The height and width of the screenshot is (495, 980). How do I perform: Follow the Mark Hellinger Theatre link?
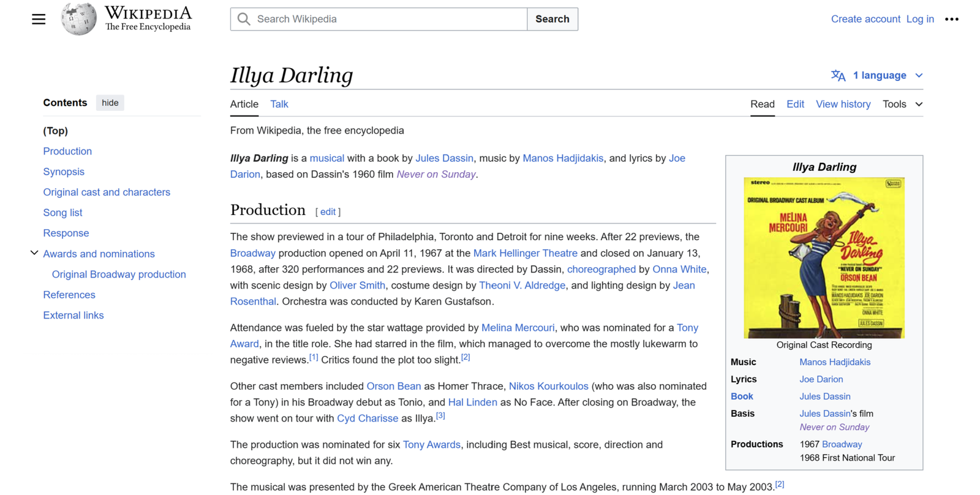click(x=525, y=253)
